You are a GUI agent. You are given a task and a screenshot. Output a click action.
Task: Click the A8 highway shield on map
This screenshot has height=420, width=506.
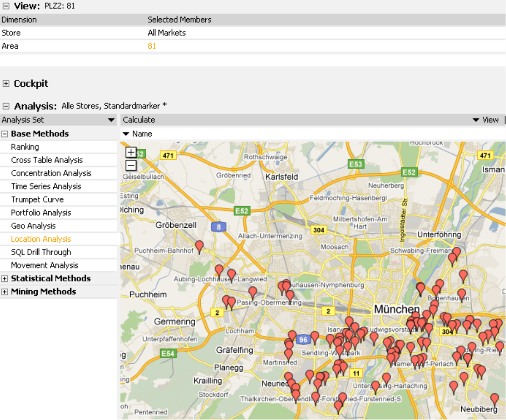(x=219, y=227)
